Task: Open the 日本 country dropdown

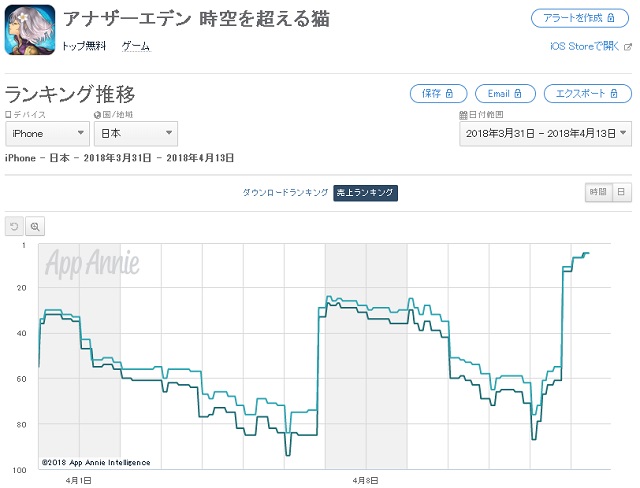Action: coord(136,133)
